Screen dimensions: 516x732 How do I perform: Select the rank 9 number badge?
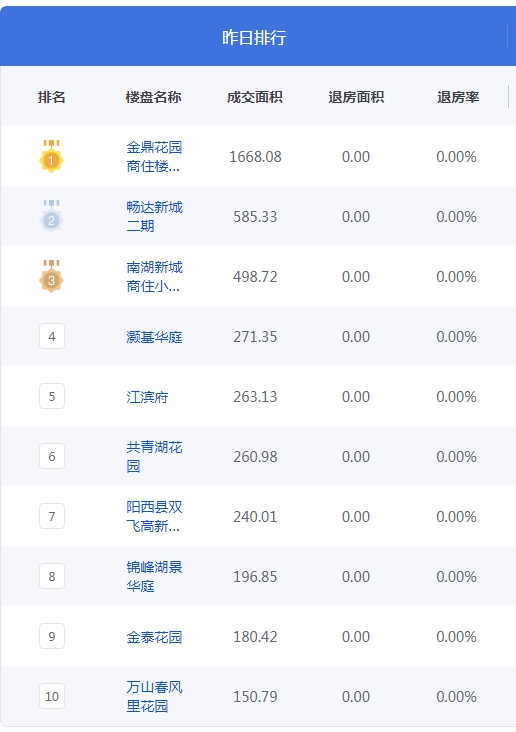tap(52, 636)
